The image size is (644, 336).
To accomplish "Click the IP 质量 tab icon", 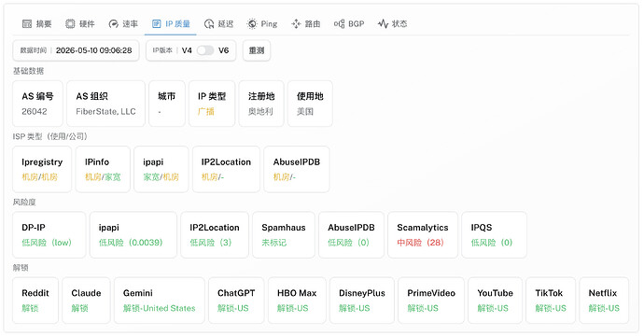I will [x=157, y=24].
